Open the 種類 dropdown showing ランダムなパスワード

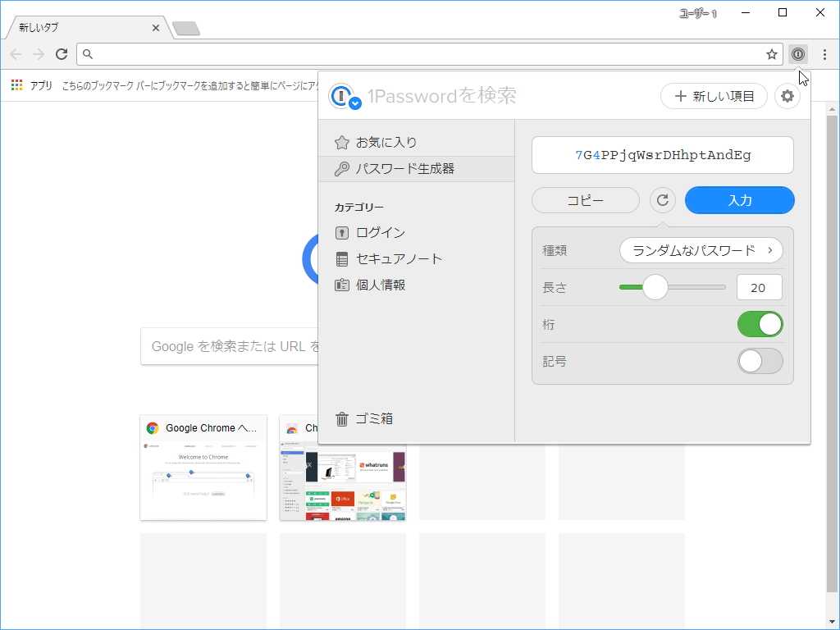tap(701, 250)
